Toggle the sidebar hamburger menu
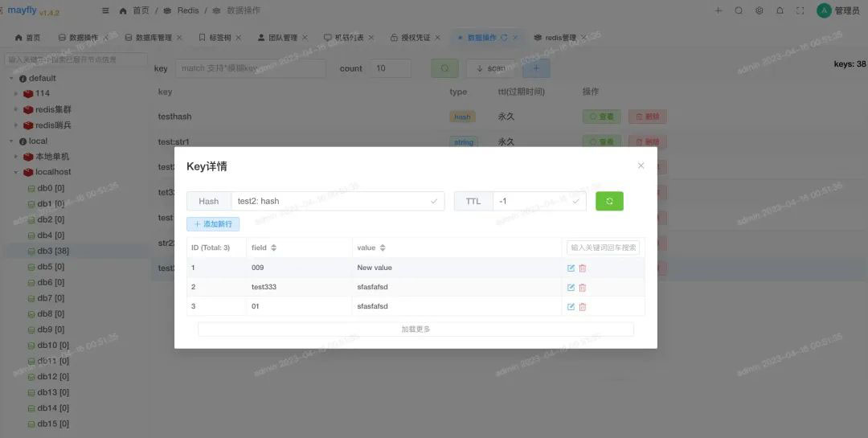 click(106, 10)
